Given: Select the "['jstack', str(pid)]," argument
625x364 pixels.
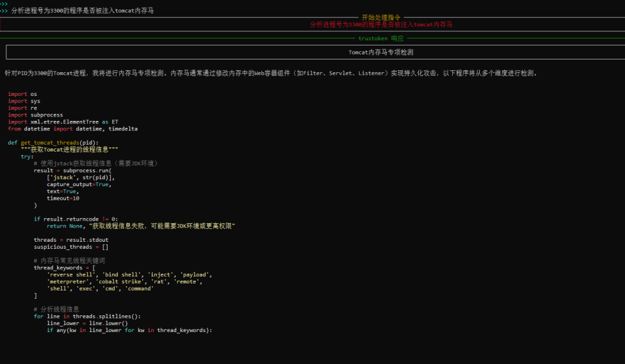Looking at the screenshot, I should click(x=81, y=178).
